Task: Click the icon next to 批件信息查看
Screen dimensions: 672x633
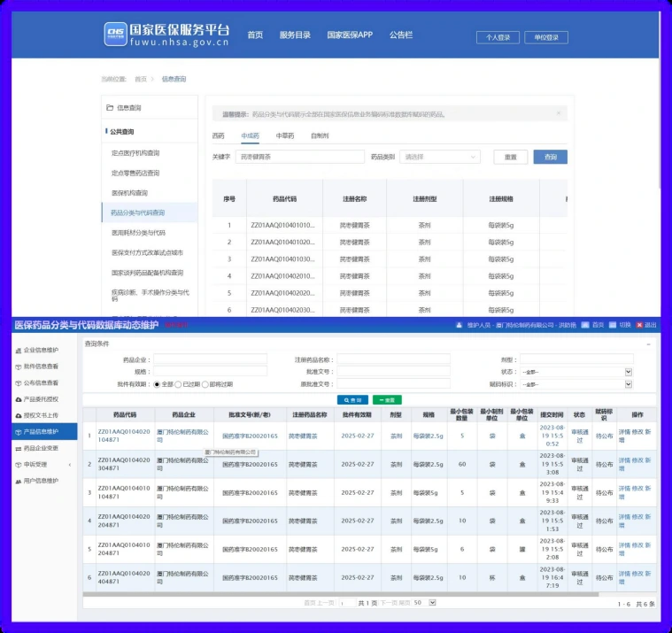Action: (19, 367)
